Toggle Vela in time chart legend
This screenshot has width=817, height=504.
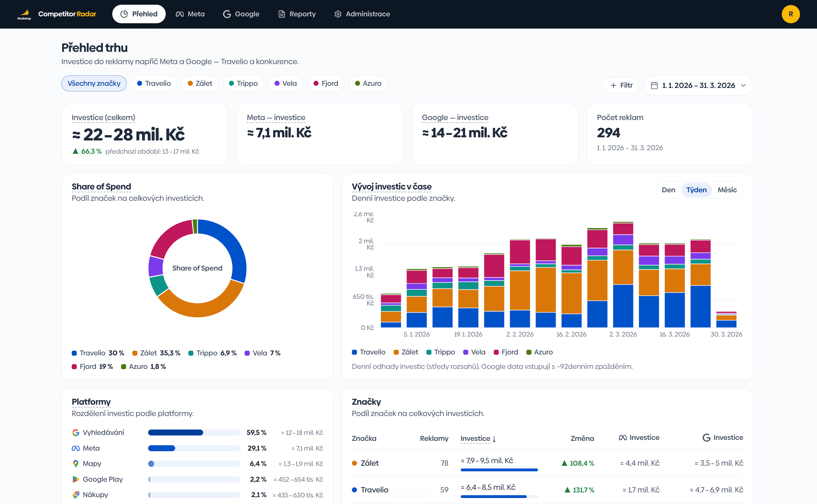pos(475,352)
